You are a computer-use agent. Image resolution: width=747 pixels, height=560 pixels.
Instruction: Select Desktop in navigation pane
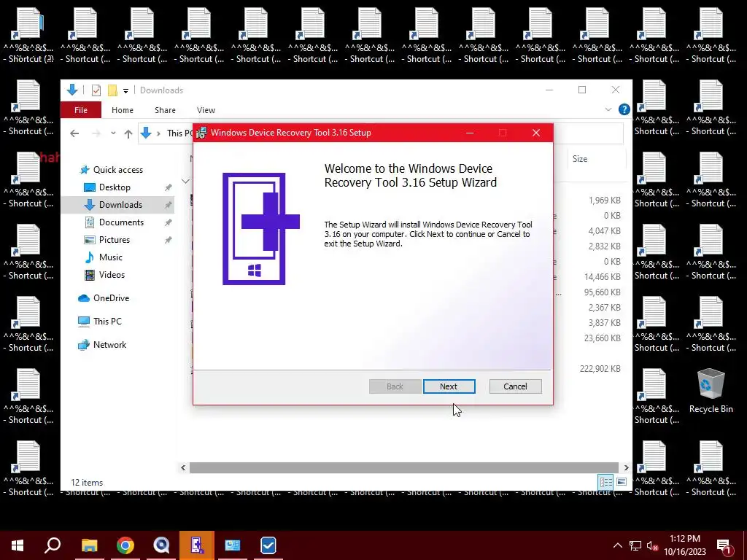click(115, 187)
